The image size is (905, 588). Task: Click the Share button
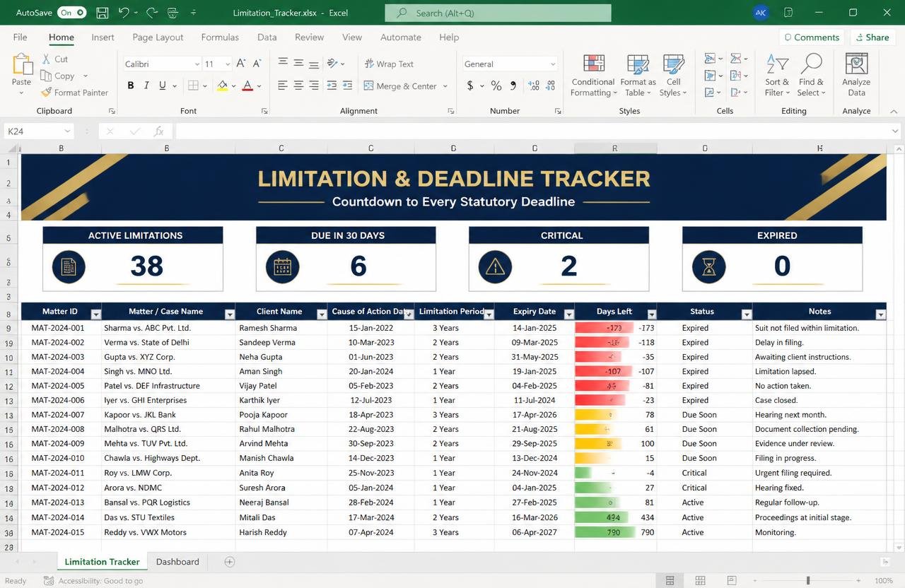coord(871,37)
